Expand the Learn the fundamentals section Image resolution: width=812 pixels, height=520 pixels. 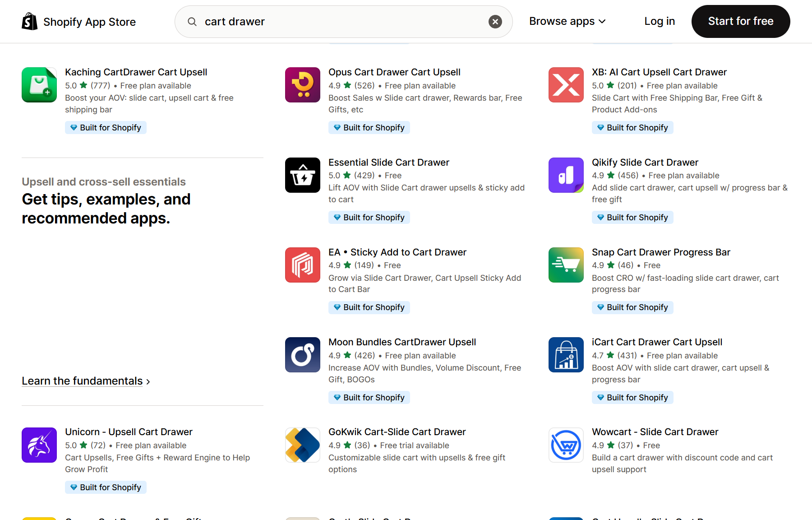click(82, 381)
